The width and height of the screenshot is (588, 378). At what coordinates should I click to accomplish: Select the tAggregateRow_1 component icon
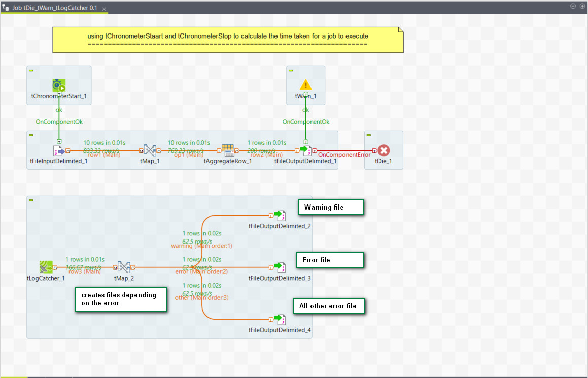coord(228,150)
